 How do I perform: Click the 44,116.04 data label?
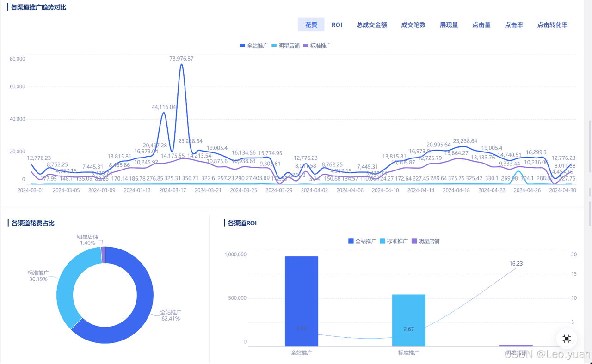coord(164,107)
